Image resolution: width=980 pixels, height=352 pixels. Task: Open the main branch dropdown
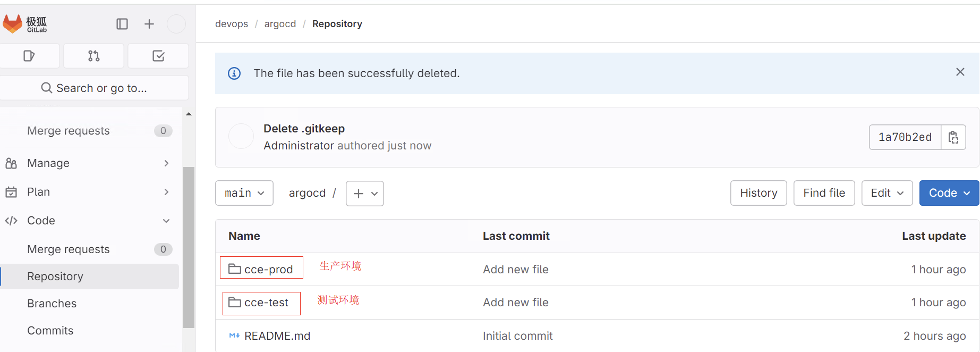244,193
